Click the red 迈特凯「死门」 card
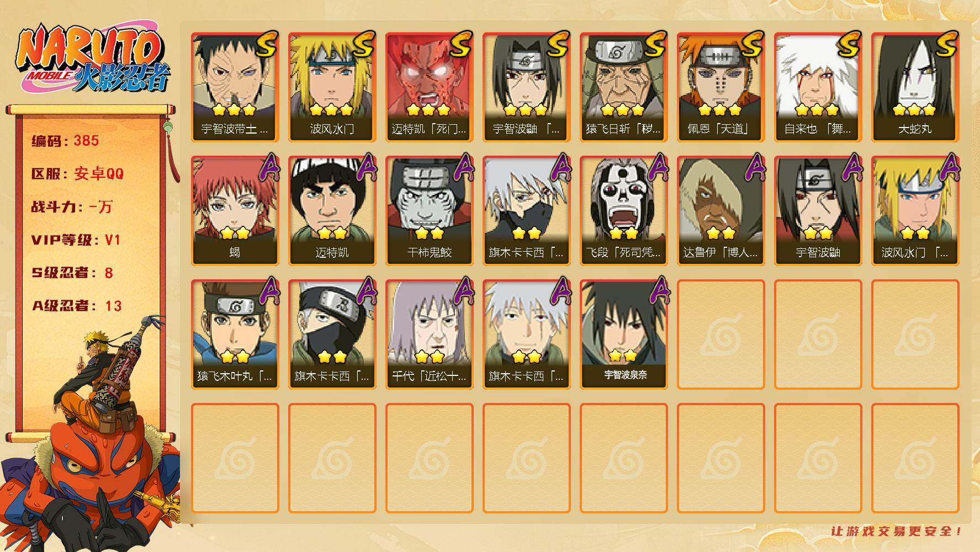The height and width of the screenshot is (552, 980). pyautogui.click(x=429, y=87)
